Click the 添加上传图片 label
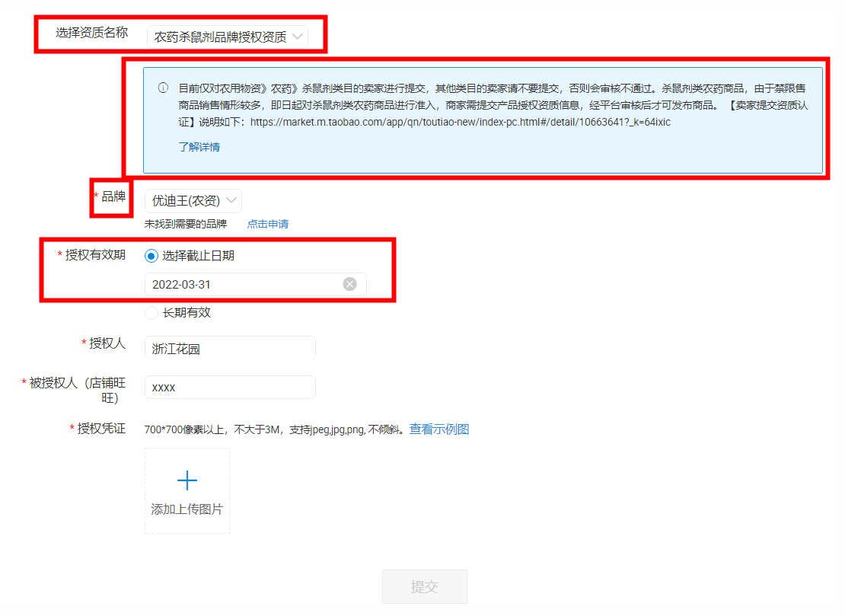The image size is (845, 616). click(x=187, y=509)
